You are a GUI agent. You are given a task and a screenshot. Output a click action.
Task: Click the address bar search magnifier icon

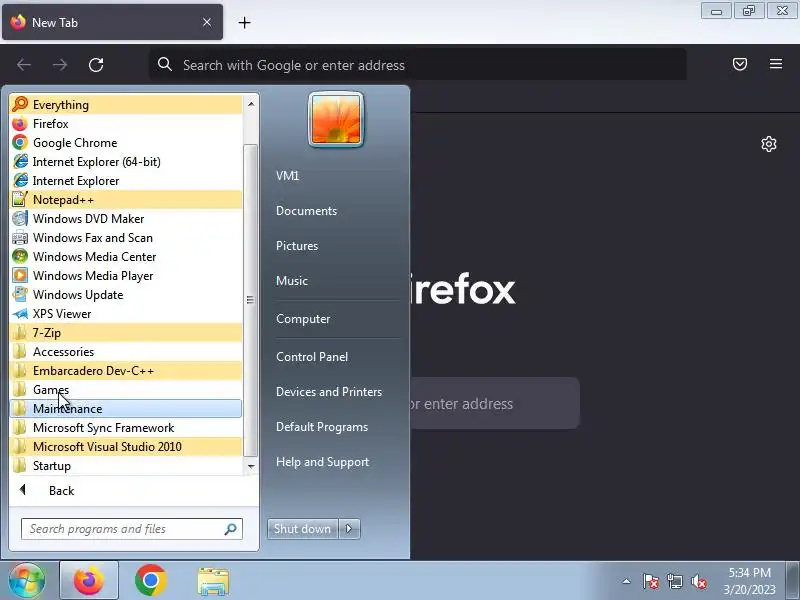(164, 64)
